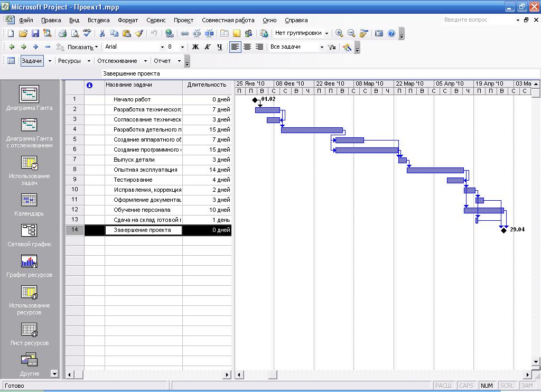Open the Формат menu

128,20
